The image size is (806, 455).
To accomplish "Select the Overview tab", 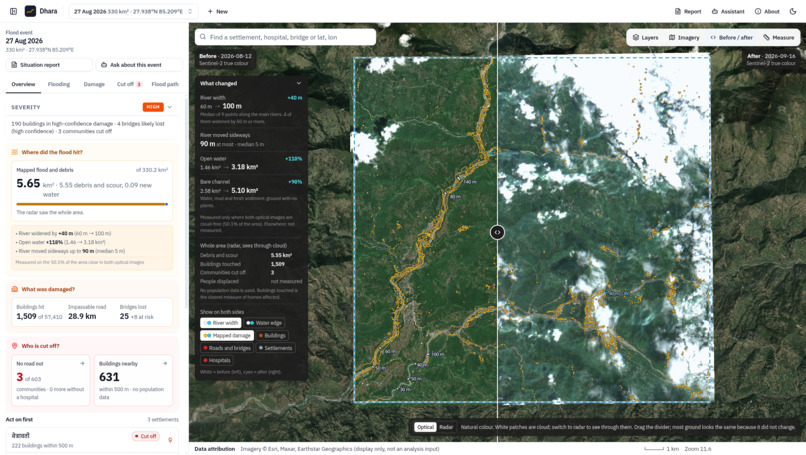I will tap(24, 84).
